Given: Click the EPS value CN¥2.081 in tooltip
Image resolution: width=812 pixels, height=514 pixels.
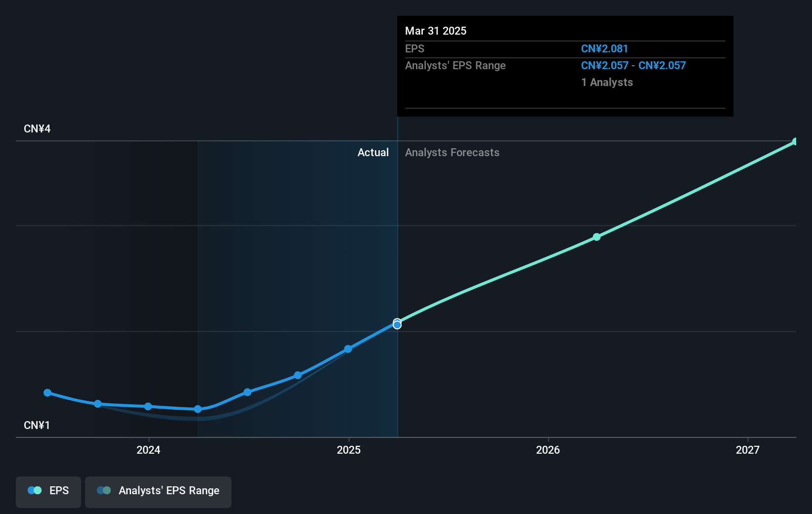Looking at the screenshot, I should pyautogui.click(x=604, y=49).
